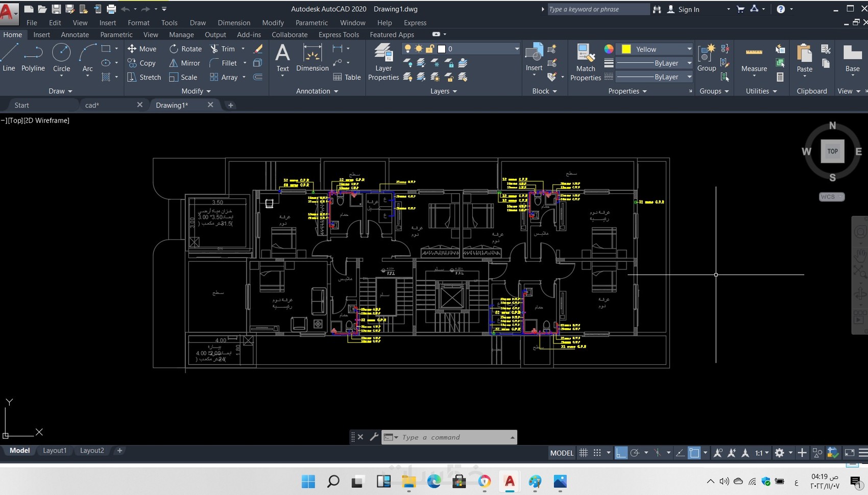Open the Yellow object color dropdown
The height and width of the screenshot is (495, 868).
coord(689,49)
